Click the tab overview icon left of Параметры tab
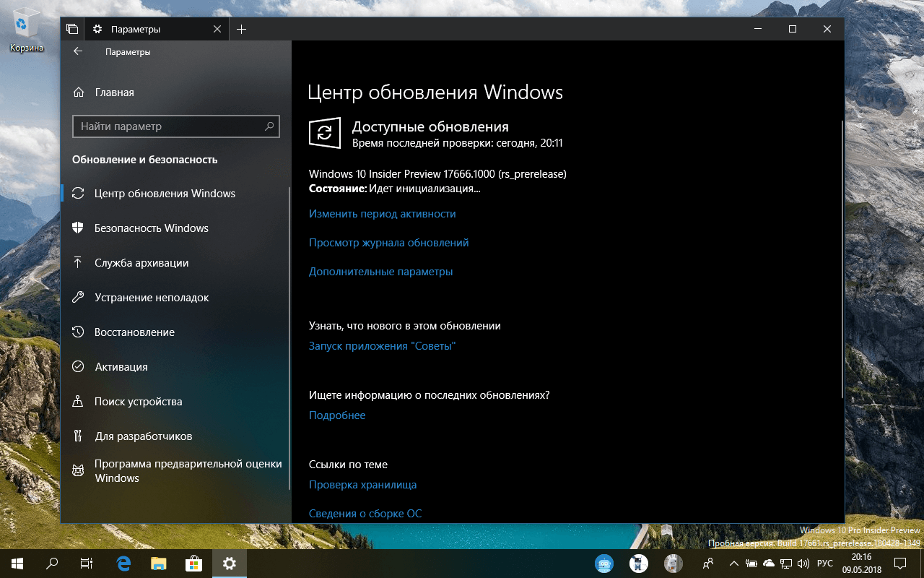Image resolution: width=924 pixels, height=578 pixels. 72,29
